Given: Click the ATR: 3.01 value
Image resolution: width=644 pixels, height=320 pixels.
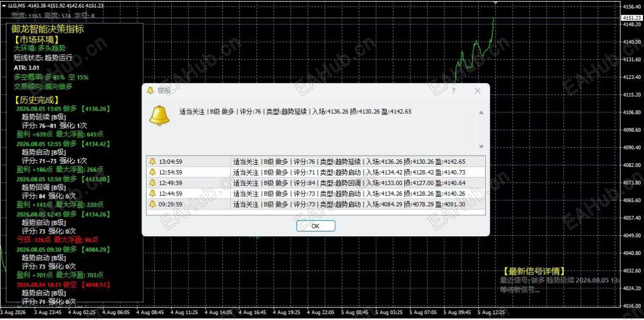Looking at the screenshot, I should coord(27,68).
